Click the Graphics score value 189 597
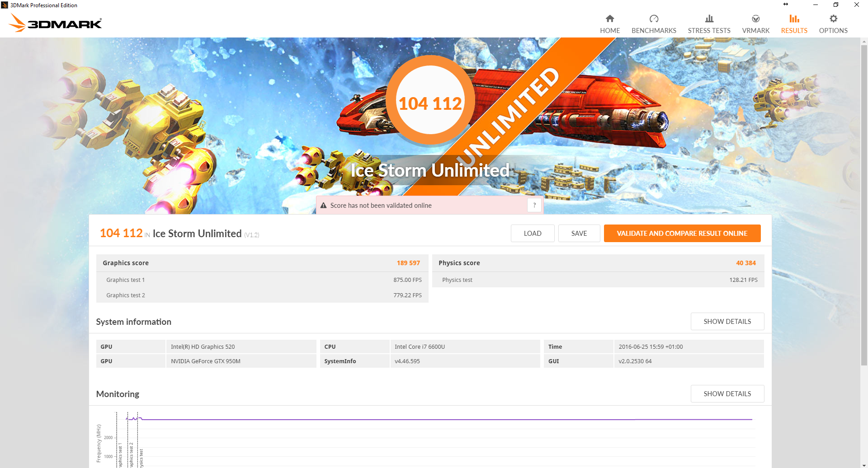This screenshot has height=468, width=868. 408,263
